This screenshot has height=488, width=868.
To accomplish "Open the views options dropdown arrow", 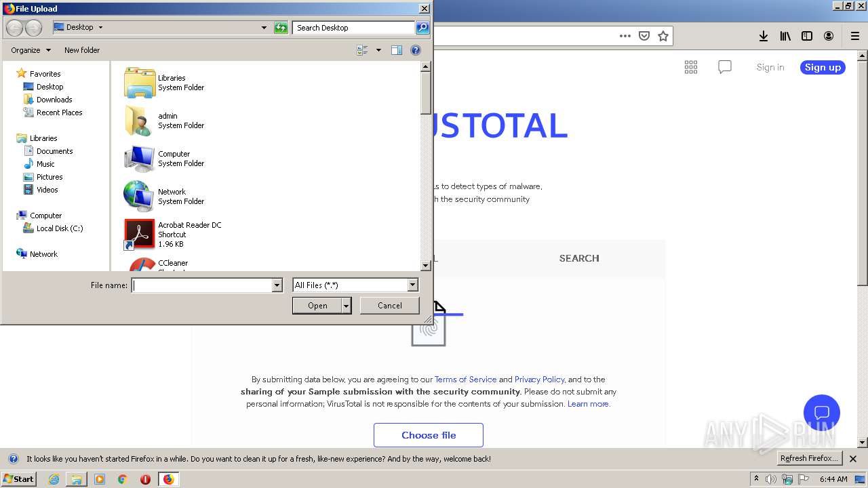I will 378,50.
